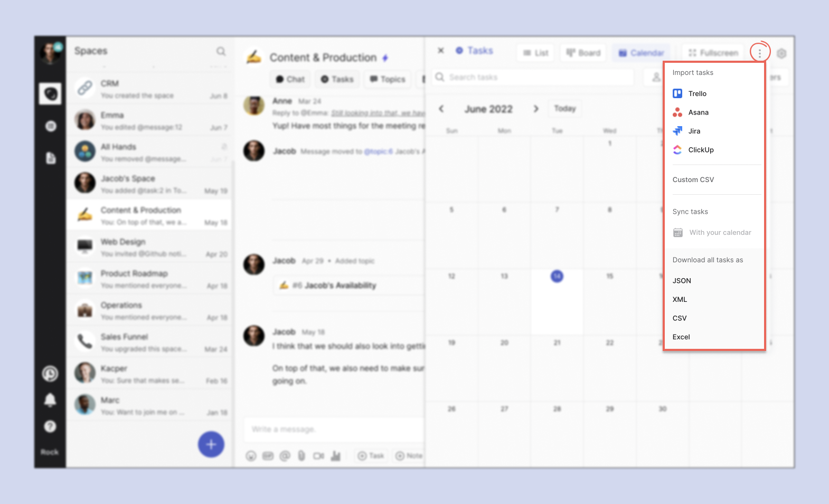Screen dimensions: 829x504
Task: Go to next month in calendar
Action: tap(536, 109)
